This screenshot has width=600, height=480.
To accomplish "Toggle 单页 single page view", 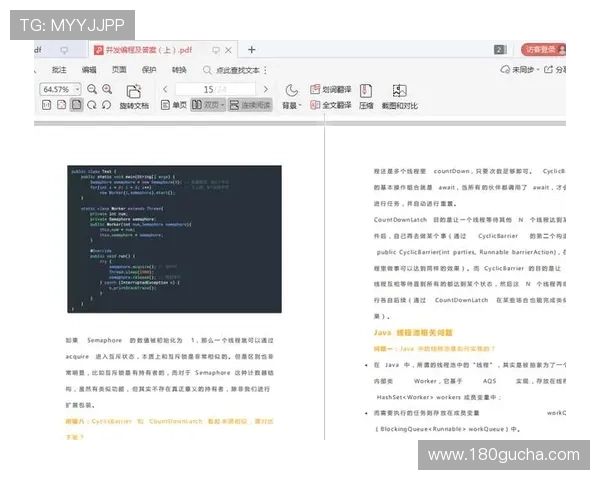I will click(x=173, y=105).
